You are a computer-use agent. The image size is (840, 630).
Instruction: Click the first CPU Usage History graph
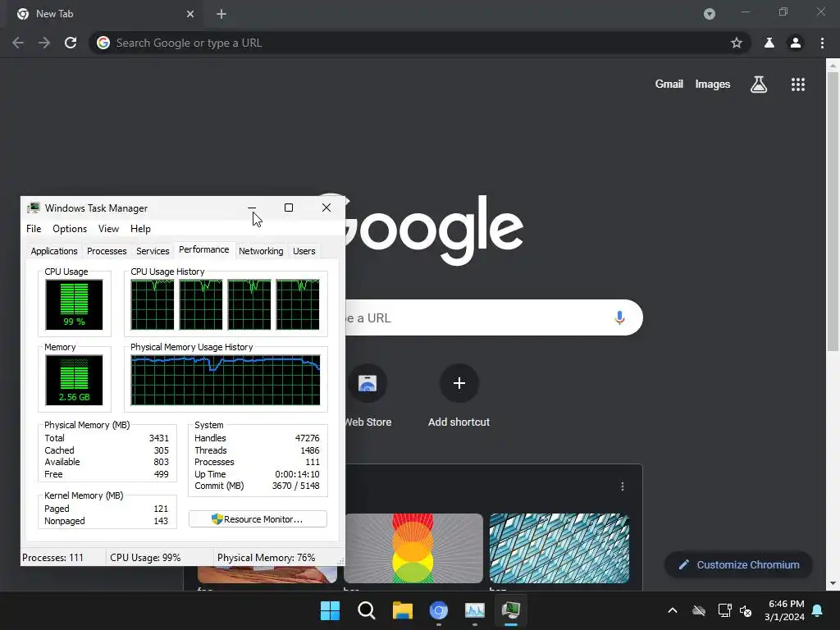click(x=153, y=305)
